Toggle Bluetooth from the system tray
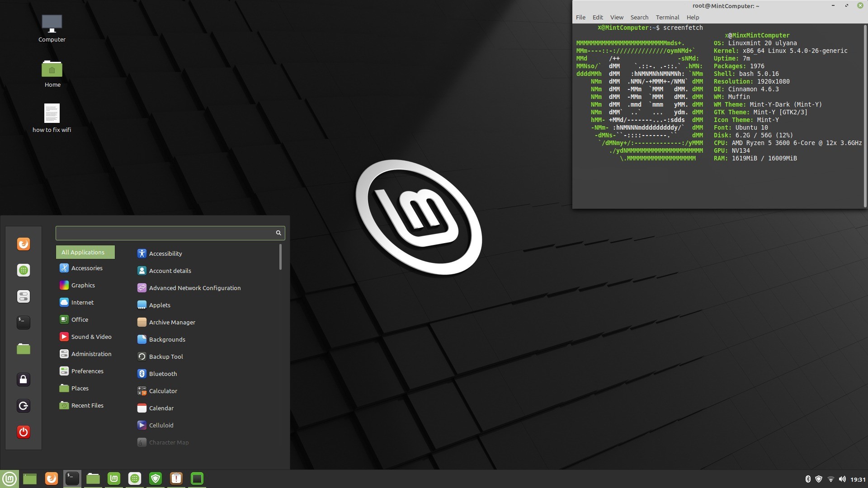The image size is (868, 488). coord(808,478)
